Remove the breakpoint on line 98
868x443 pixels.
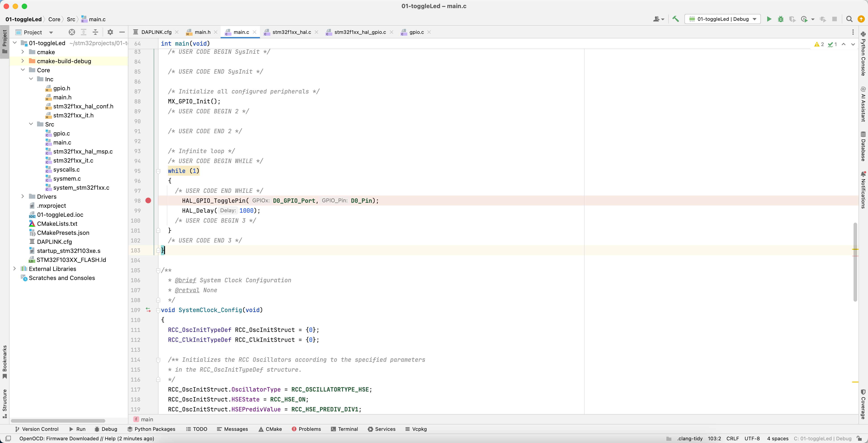148,201
